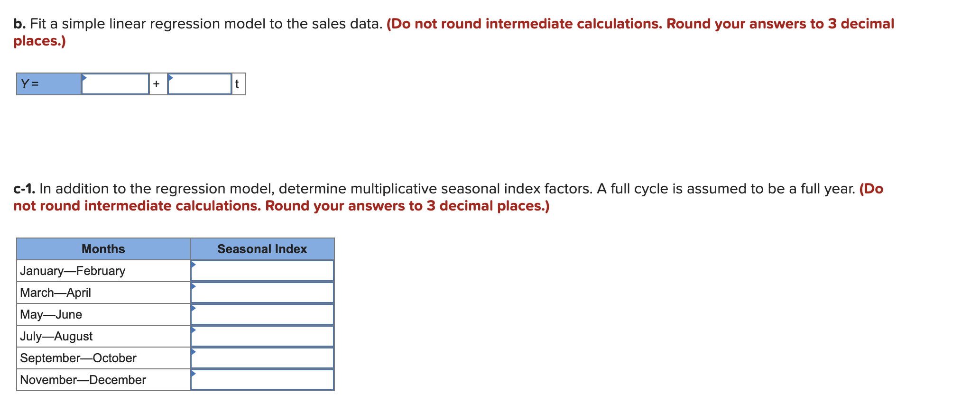This screenshot has width=980, height=403.
Task: Click the November—December Seasonal Index field
Action: [263, 379]
